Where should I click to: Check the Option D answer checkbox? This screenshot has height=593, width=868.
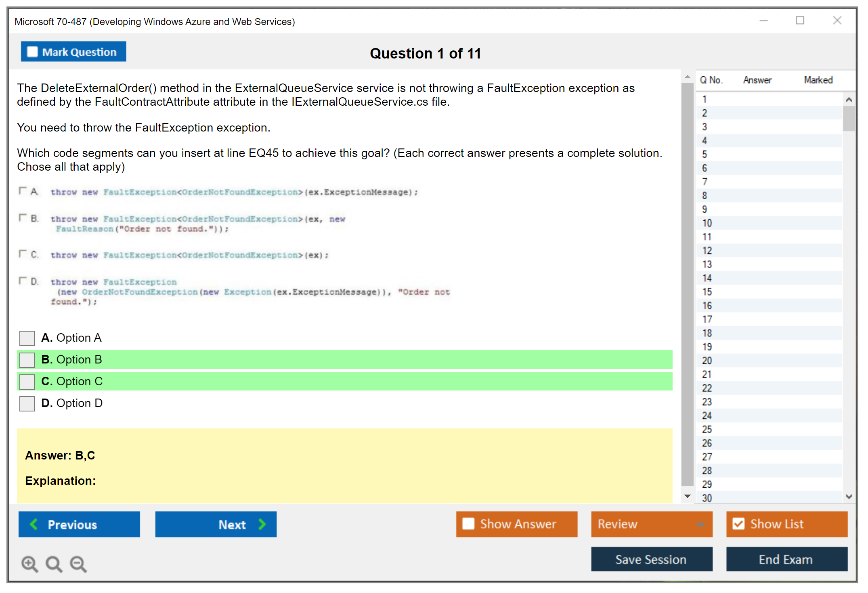tap(27, 403)
